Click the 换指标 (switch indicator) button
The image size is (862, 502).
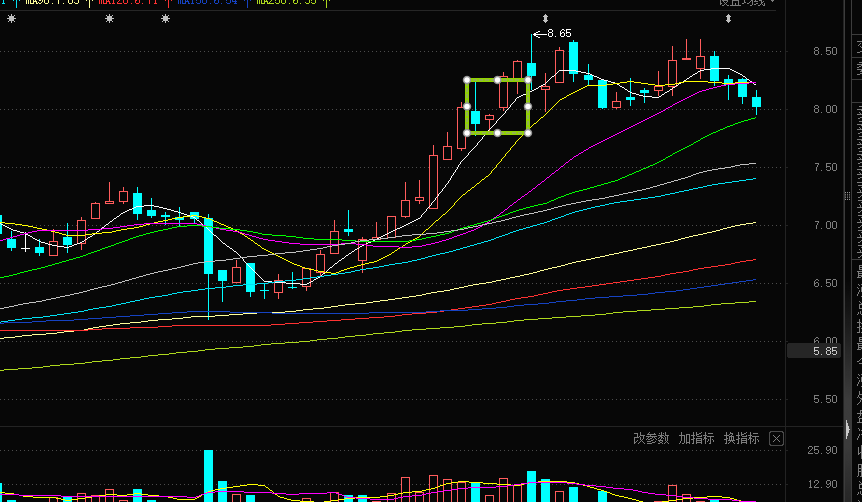point(741,438)
